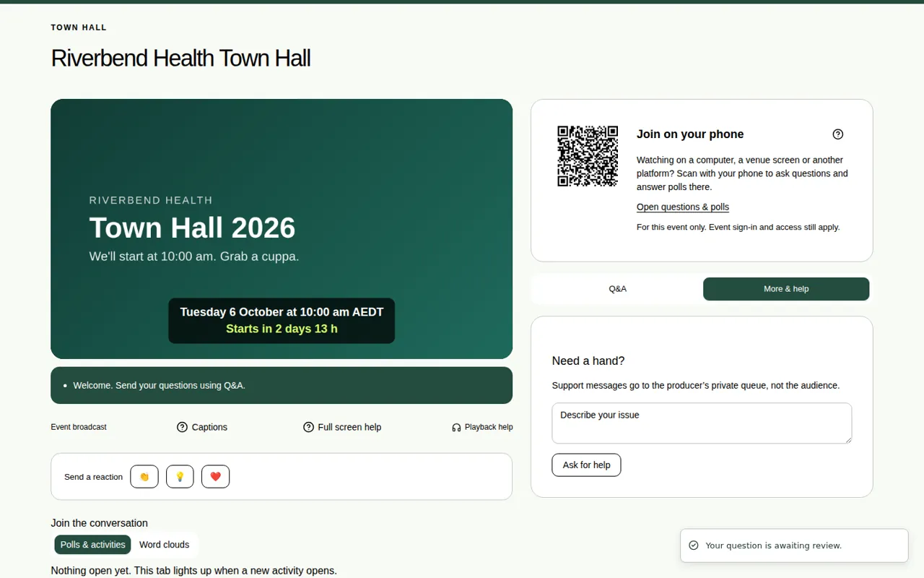The image size is (924, 578).
Task: Click the 'Nothing open yet' status message
Action: pyautogui.click(x=193, y=571)
